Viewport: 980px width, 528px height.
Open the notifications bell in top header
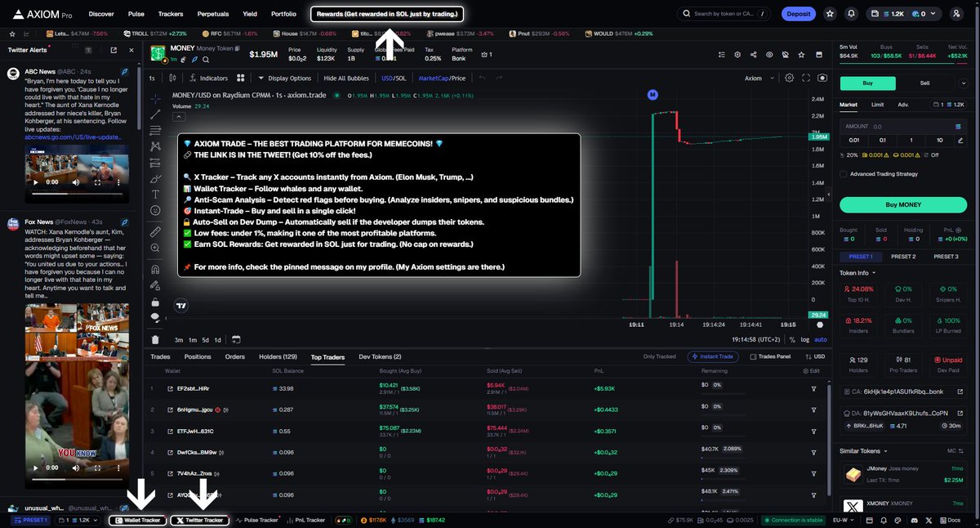852,14
